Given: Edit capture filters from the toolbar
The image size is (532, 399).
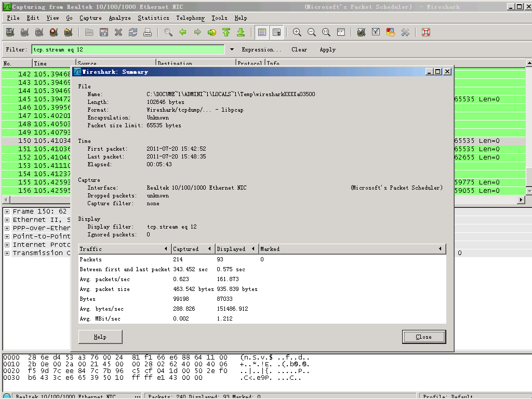Looking at the screenshot, I should (x=362, y=32).
